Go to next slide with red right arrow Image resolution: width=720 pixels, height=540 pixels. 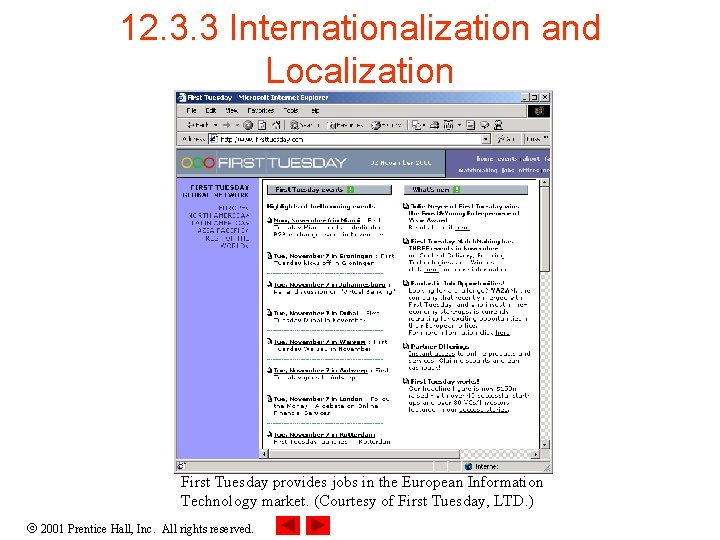[x=318, y=525]
